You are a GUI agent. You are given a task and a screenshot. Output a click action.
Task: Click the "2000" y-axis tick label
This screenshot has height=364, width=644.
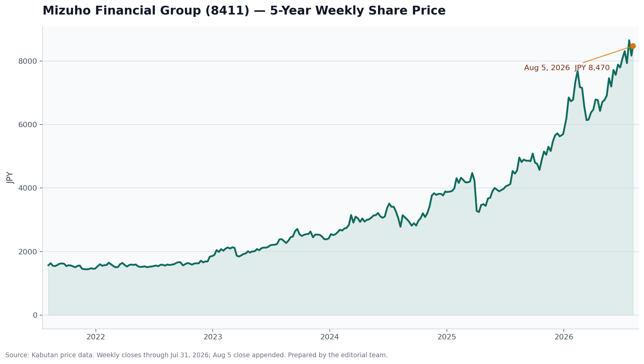28,252
